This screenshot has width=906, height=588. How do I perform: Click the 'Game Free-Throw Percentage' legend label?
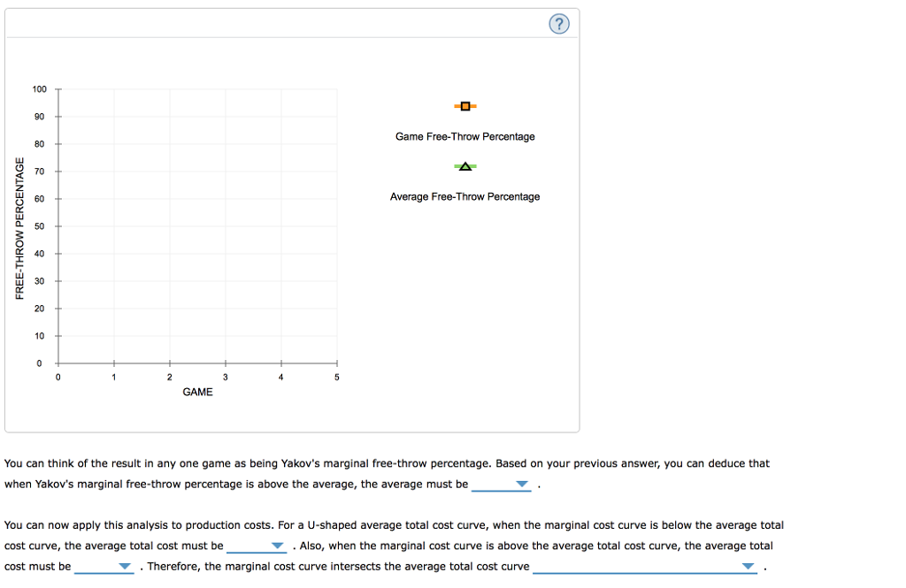[465, 137]
